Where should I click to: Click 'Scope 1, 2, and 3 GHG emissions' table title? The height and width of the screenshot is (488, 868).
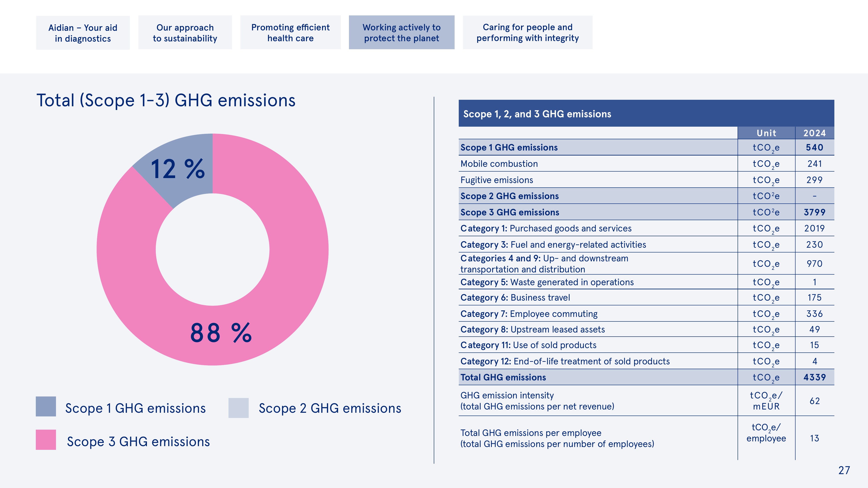pos(537,114)
